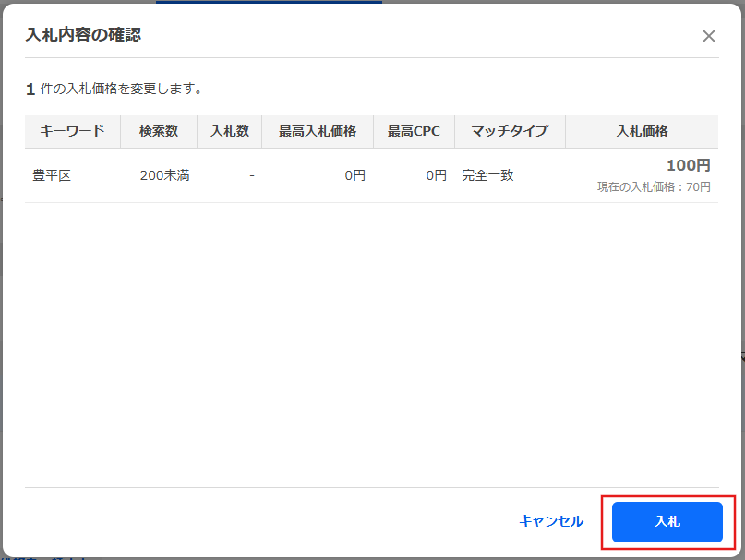This screenshot has width=745, height=560.
Task: Click the dash in the 入札数 column
Action: point(251,175)
